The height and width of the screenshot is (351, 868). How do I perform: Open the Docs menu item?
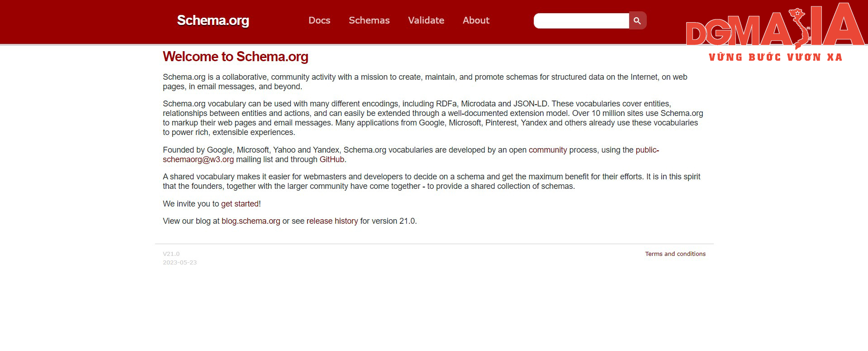point(319,20)
